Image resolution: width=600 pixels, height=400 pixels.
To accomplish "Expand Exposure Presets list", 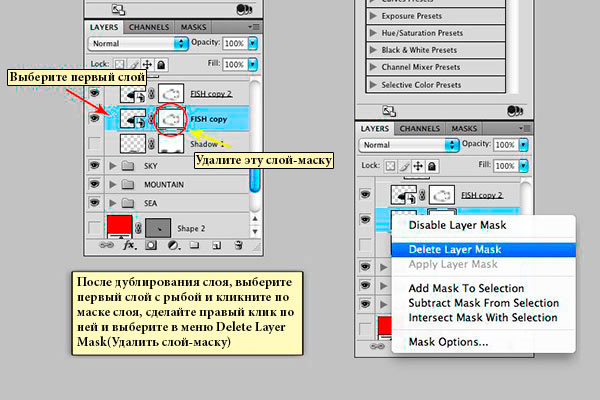I will (x=373, y=16).
